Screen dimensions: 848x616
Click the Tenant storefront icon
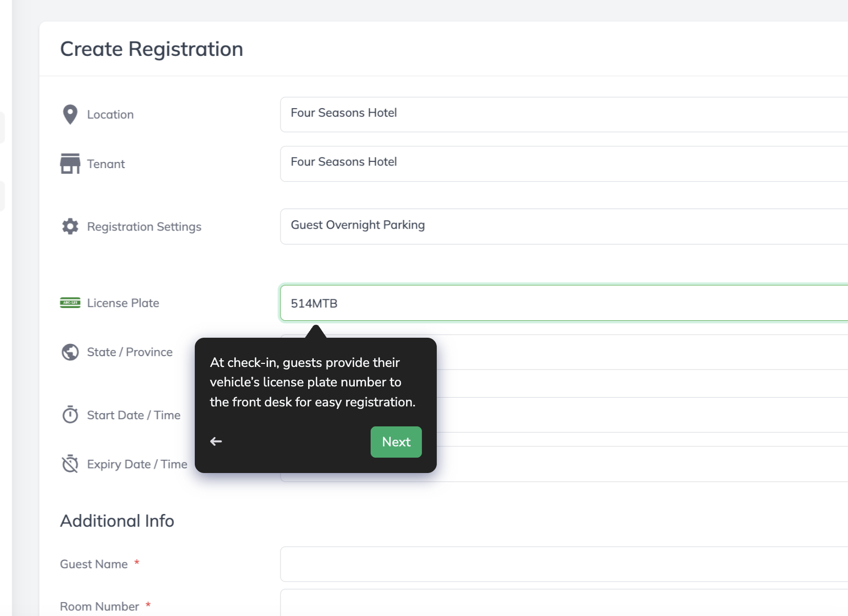70,163
